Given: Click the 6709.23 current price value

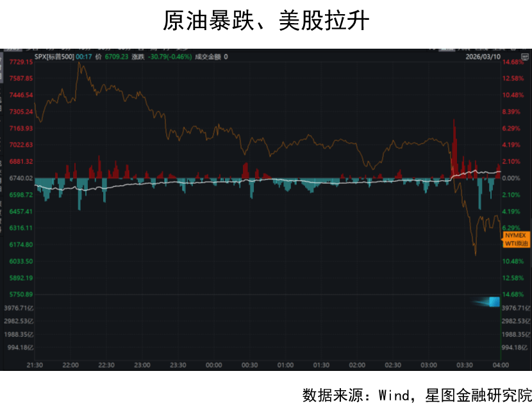Looking at the screenshot, I should tap(117, 57).
